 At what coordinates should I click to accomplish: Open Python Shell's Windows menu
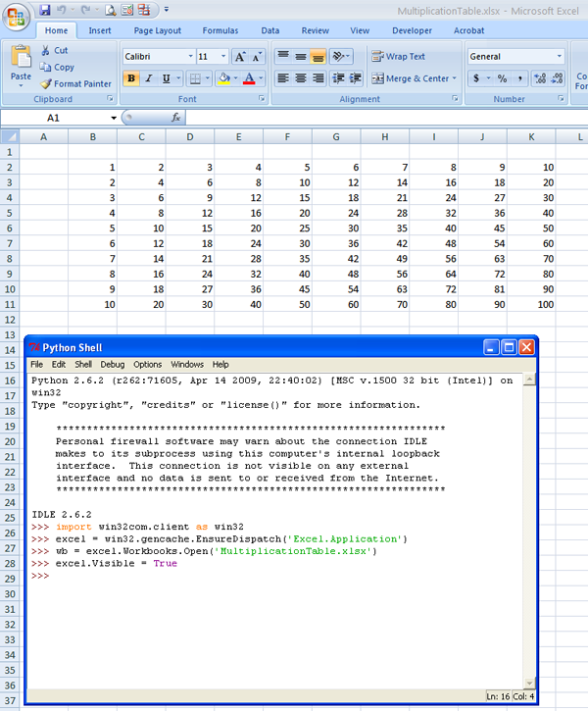click(x=187, y=365)
